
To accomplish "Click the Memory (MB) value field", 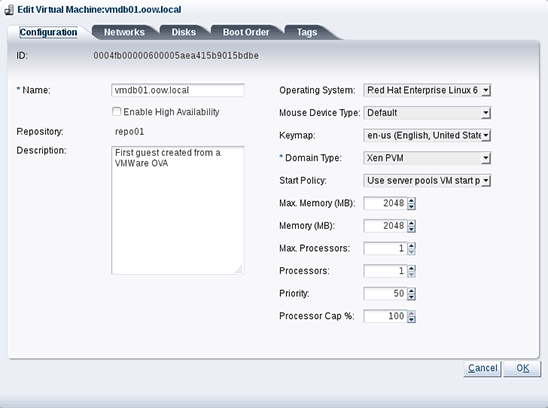I will [385, 226].
